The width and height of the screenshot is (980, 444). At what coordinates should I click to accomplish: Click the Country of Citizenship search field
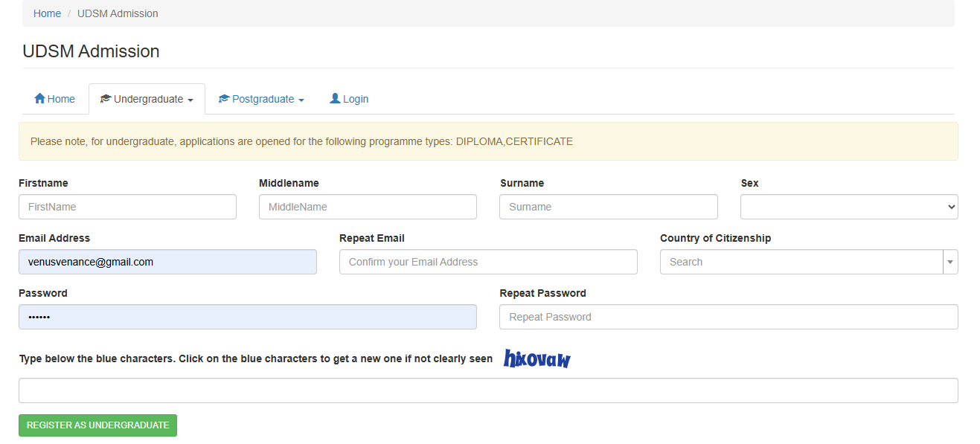(x=801, y=262)
